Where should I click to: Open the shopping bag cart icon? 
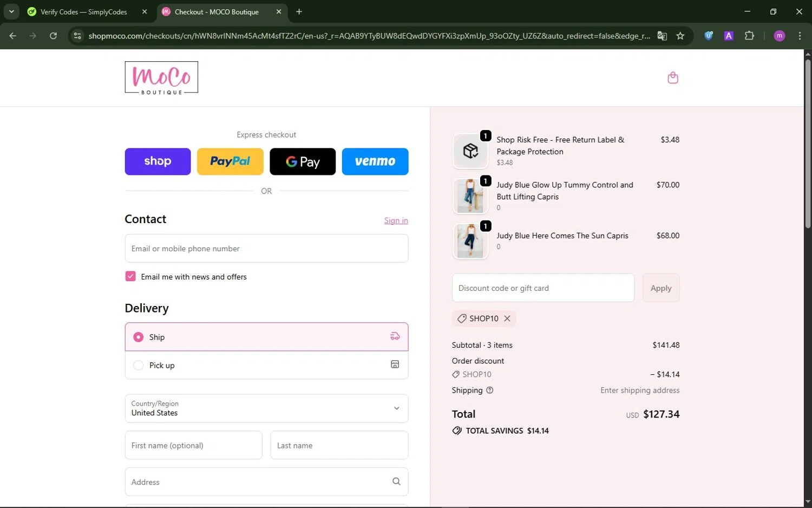click(673, 78)
